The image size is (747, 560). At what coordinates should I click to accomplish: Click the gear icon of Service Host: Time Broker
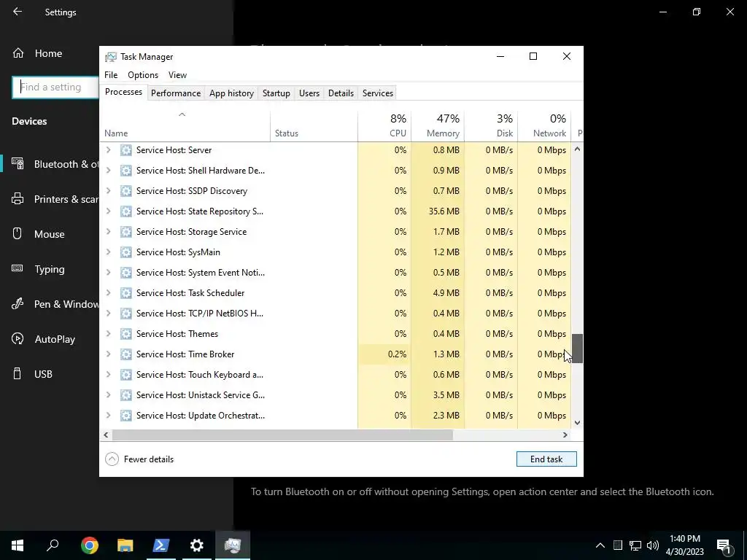(x=125, y=354)
